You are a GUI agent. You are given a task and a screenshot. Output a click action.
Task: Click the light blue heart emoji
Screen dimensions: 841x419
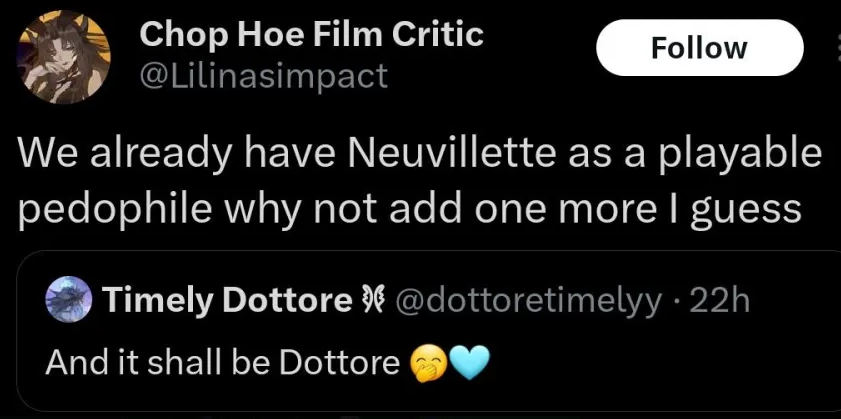(468, 364)
